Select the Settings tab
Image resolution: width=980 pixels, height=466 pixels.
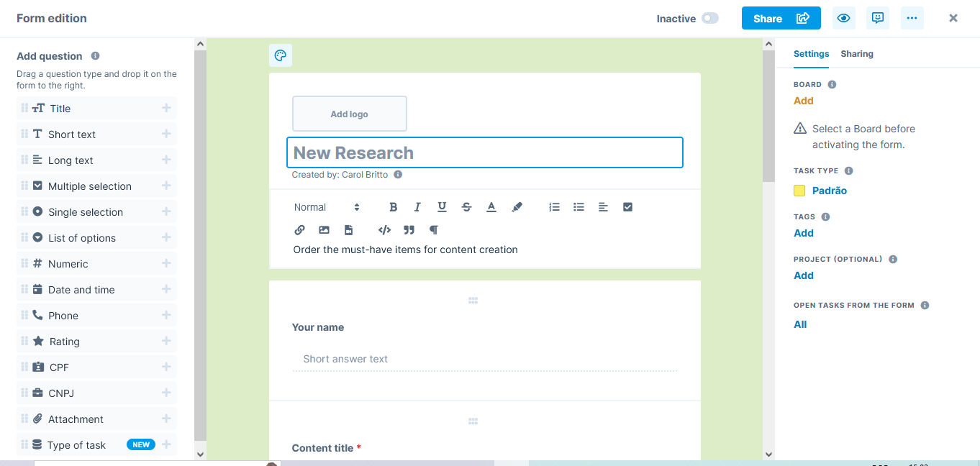click(811, 53)
